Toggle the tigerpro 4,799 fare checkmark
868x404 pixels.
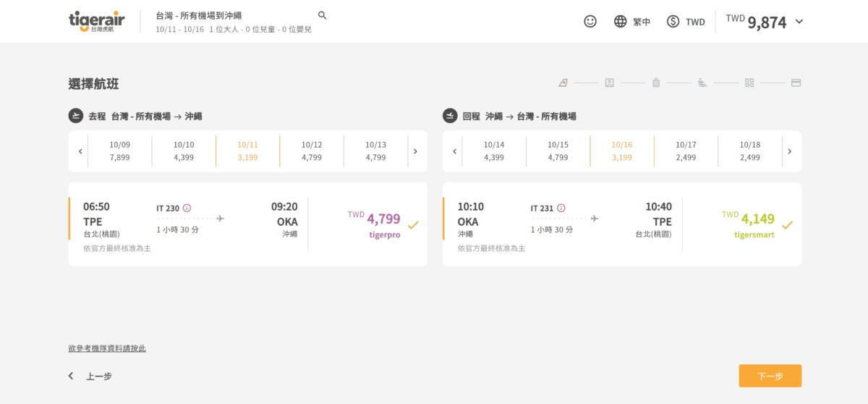point(413,224)
